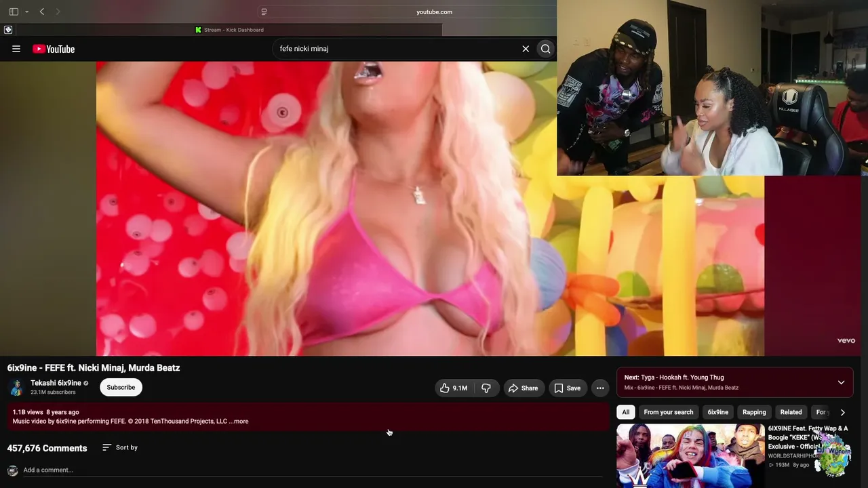Viewport: 868px width, 488px height.
Task: Share the FEFE video
Action: click(x=524, y=388)
